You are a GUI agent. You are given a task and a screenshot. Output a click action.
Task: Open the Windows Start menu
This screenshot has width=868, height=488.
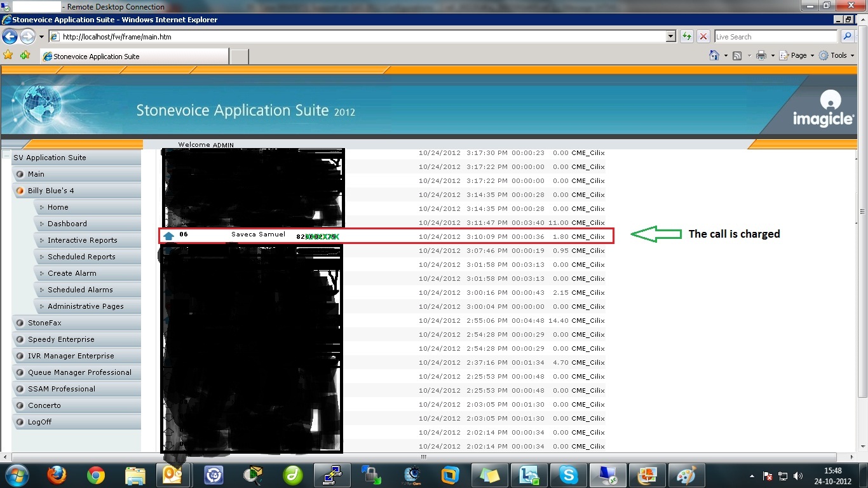16,475
